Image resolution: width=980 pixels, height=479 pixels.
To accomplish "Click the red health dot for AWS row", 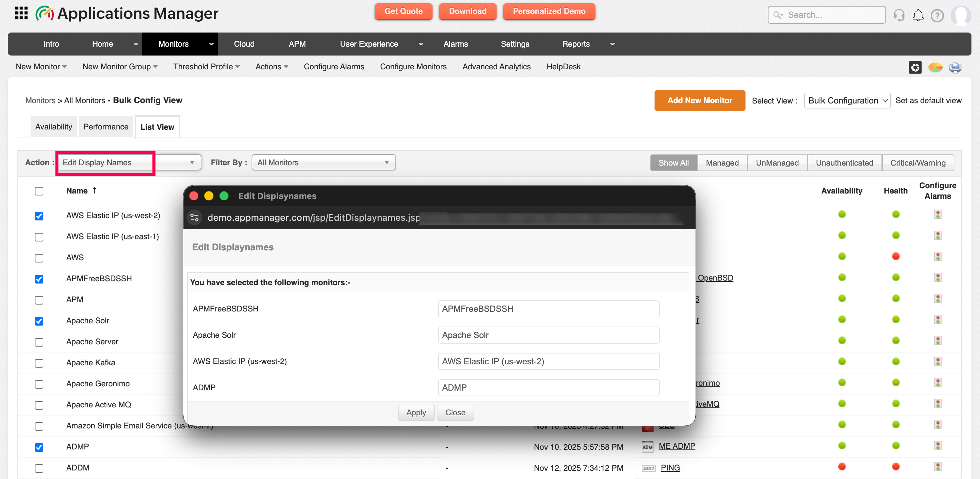I will 896,257.
